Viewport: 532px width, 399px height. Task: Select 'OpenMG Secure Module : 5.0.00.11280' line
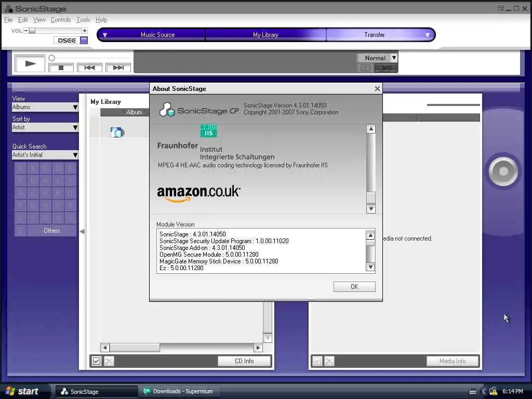pyautogui.click(x=209, y=255)
